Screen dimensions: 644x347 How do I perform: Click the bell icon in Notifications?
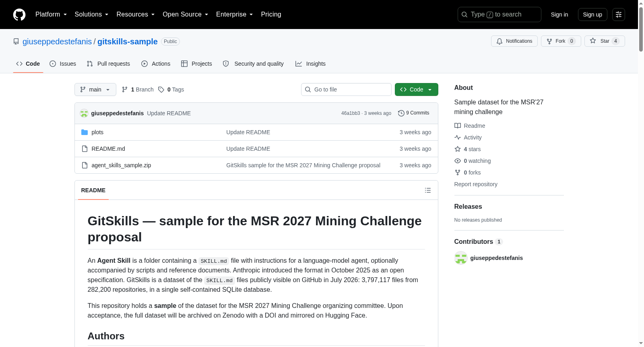point(500,41)
